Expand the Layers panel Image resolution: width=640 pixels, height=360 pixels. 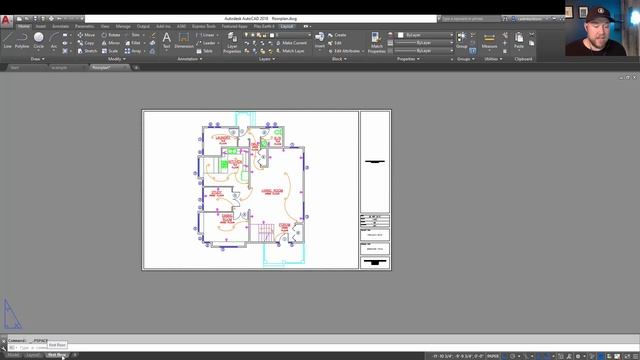pyautogui.click(x=267, y=59)
